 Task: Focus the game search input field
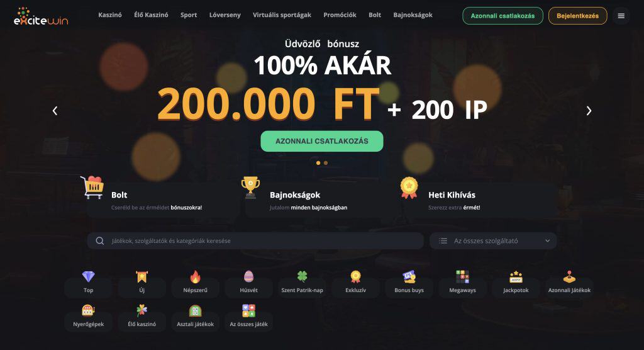pyautogui.click(x=255, y=241)
